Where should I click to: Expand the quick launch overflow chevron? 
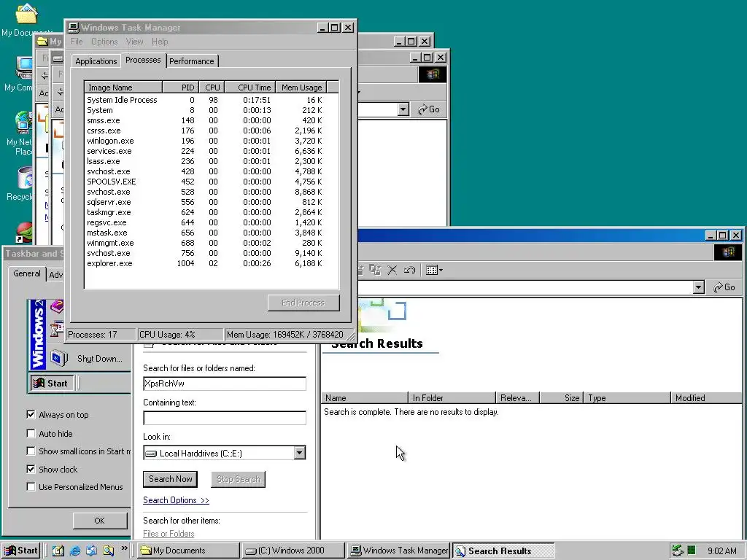124,548
